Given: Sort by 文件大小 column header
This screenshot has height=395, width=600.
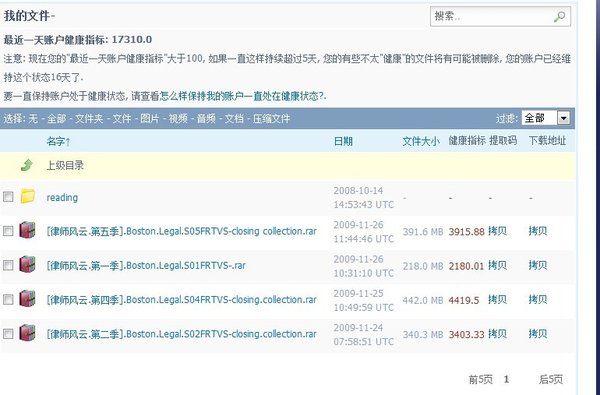Looking at the screenshot, I should click(421, 141).
